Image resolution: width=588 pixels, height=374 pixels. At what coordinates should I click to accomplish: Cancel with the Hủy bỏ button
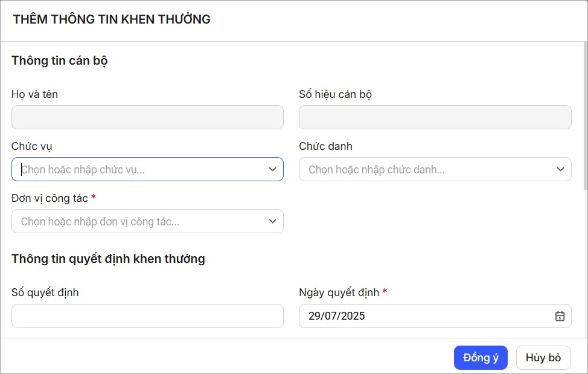click(x=543, y=358)
